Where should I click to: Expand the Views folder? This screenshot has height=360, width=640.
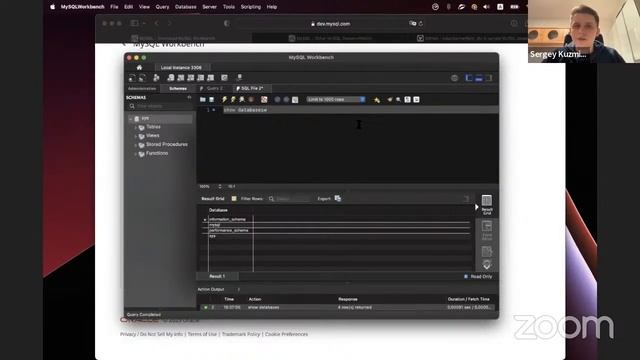136,136
